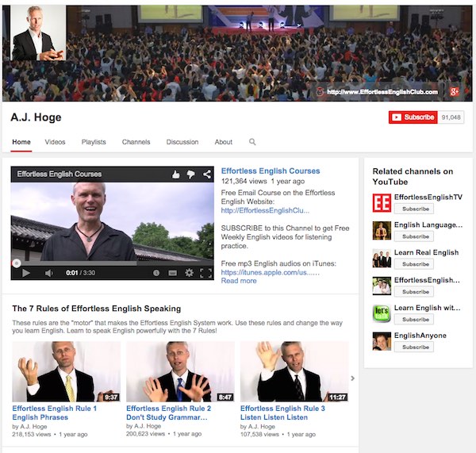
Task: Open the Discussion tab
Action: [x=182, y=142]
